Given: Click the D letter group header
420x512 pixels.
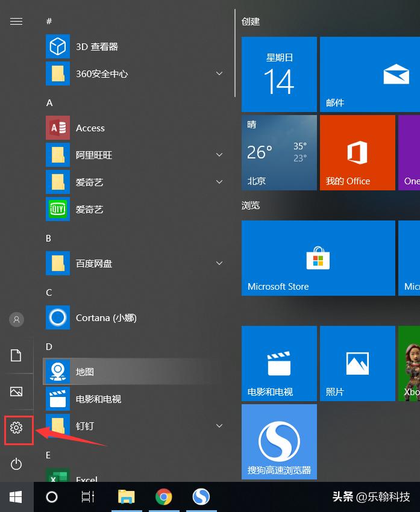Looking at the screenshot, I should pyautogui.click(x=49, y=347).
